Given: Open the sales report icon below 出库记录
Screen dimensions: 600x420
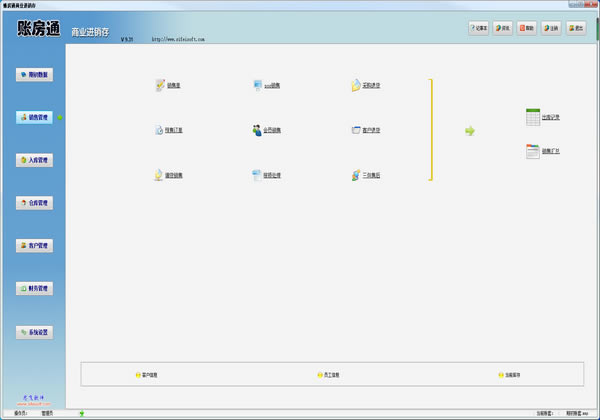Looking at the screenshot, I should point(533,151).
